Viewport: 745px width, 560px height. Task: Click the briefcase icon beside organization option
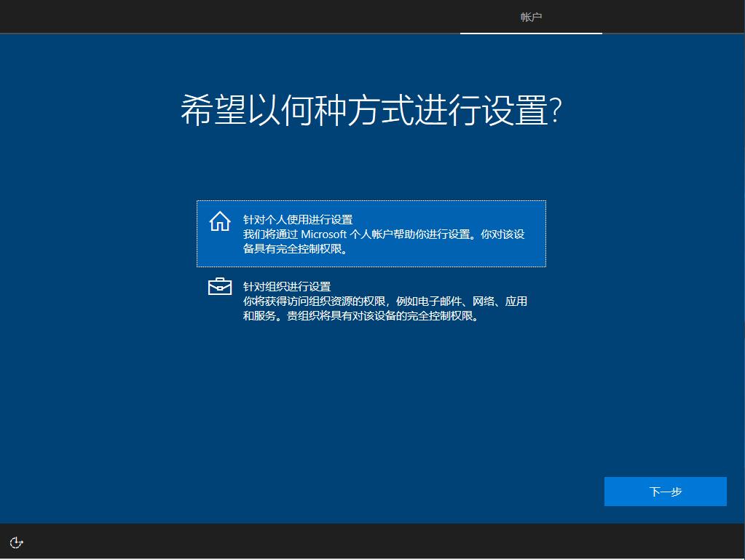tap(219, 286)
